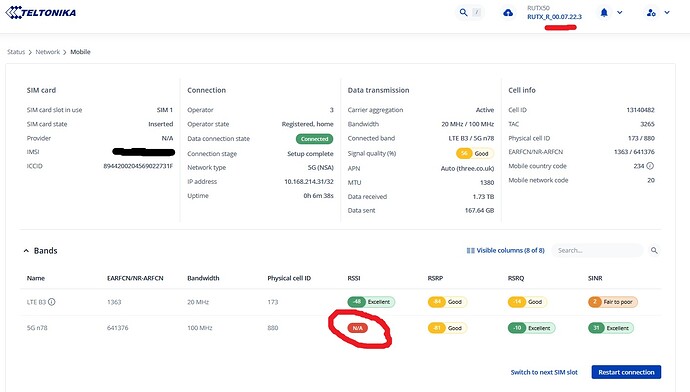
Task: Click the Connected band LTE B3 / 5G n78 value
Action: pyautogui.click(x=471, y=138)
